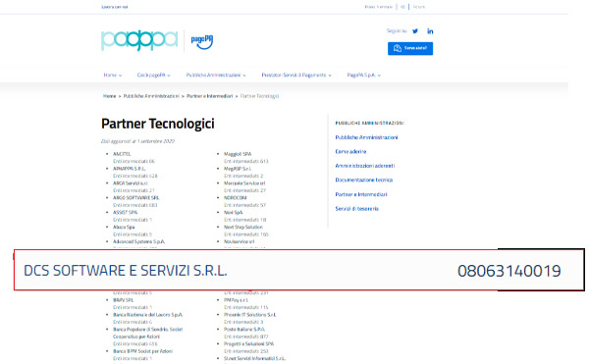Expand the Prestatori Servizi di Pagamento menu
Screen dimensions: 590x364
tap(296, 76)
